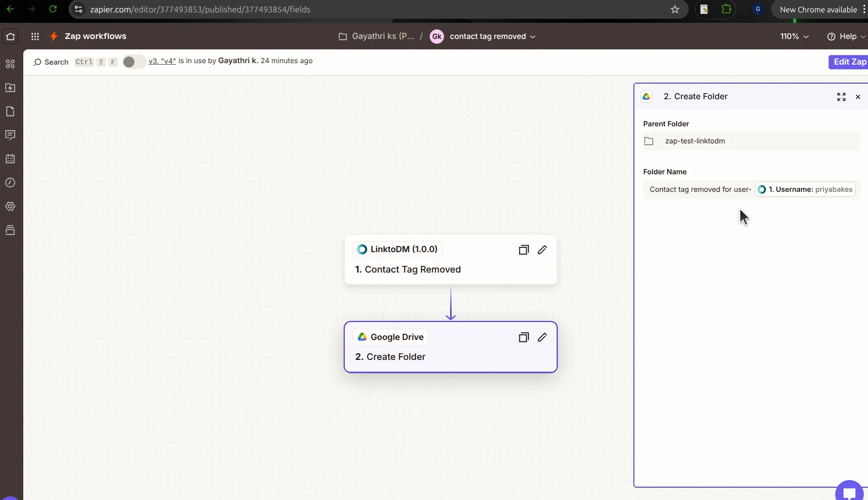This screenshot has width=868, height=500.
Task: Select the Google Drive Create Folder step
Action: [451, 347]
